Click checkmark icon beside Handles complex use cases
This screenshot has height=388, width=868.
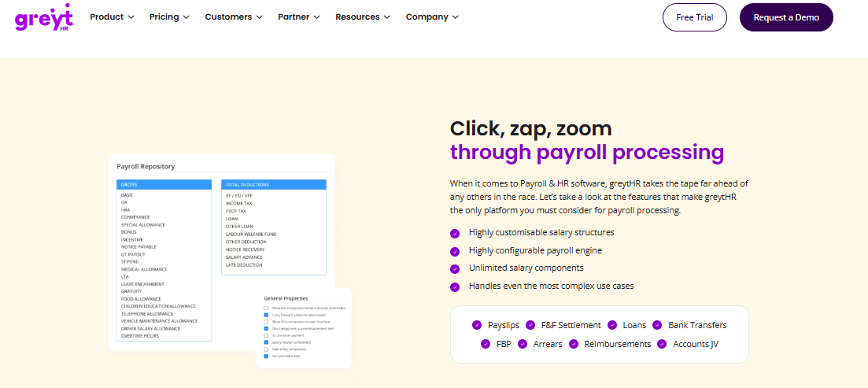click(455, 286)
